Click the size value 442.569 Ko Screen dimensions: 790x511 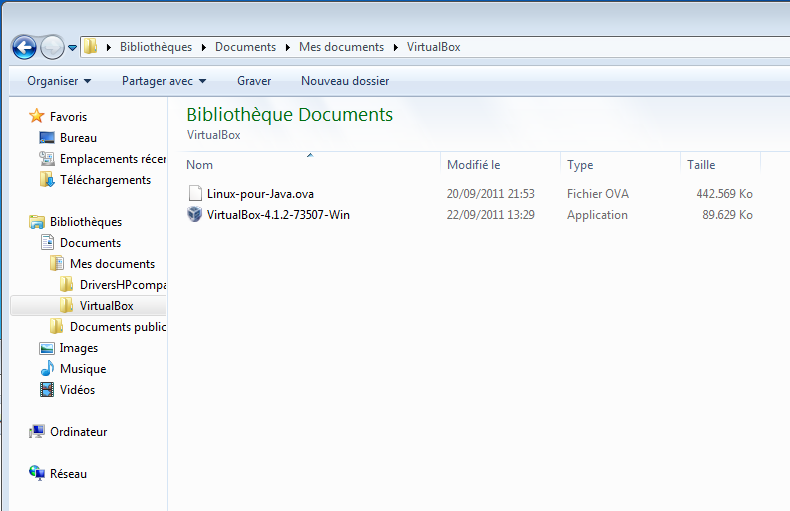[x=724, y=194]
